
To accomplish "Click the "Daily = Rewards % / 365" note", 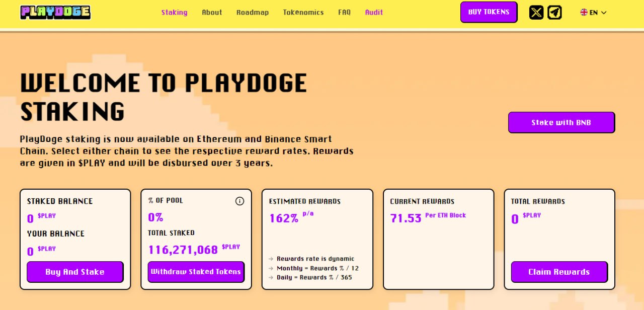I will (314, 277).
